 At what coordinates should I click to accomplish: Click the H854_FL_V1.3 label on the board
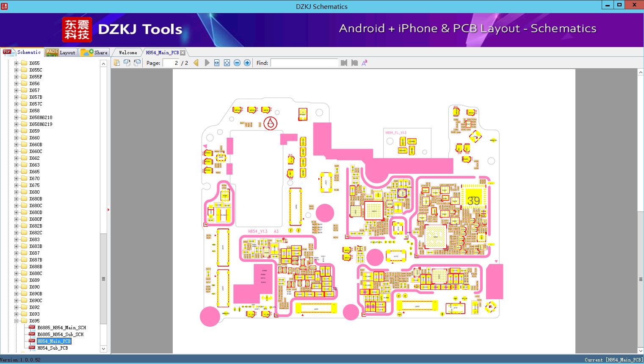[395, 133]
